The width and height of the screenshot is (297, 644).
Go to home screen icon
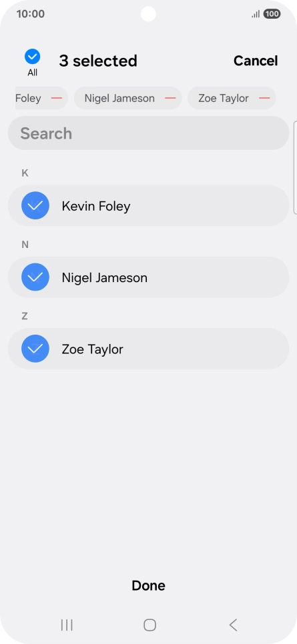click(x=150, y=625)
